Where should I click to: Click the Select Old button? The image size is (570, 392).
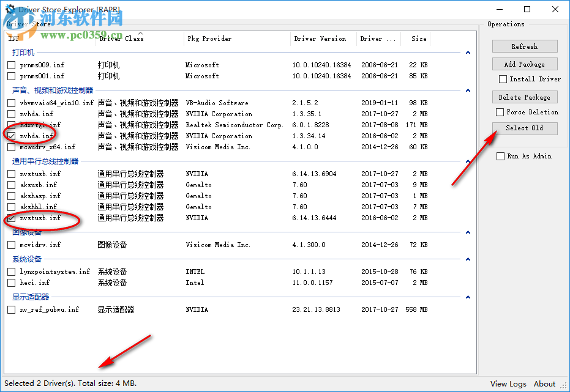tap(525, 128)
